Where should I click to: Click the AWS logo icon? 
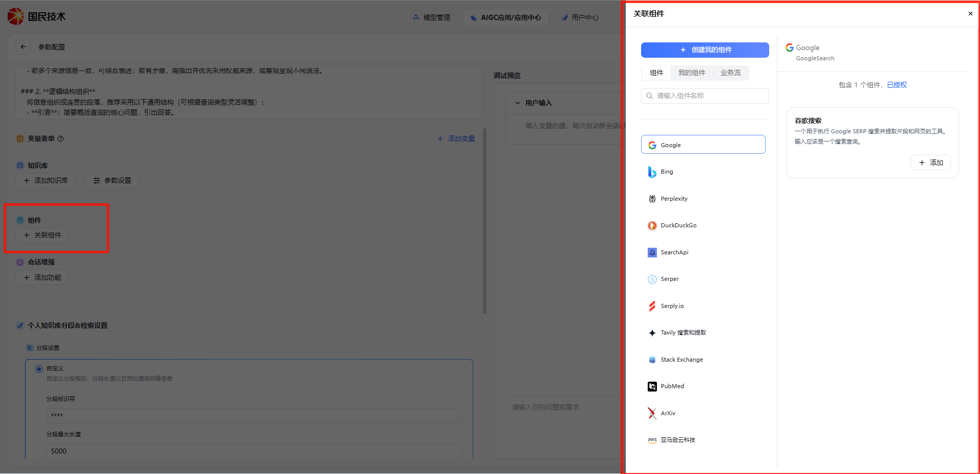(652, 440)
